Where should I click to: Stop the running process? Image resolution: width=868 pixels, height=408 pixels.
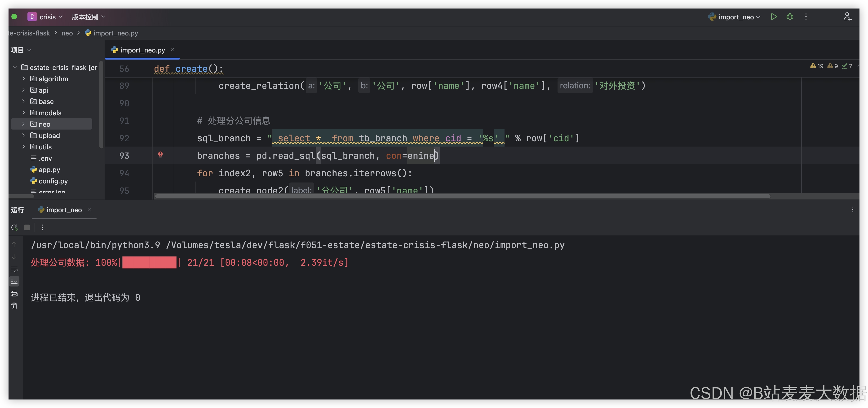27,228
